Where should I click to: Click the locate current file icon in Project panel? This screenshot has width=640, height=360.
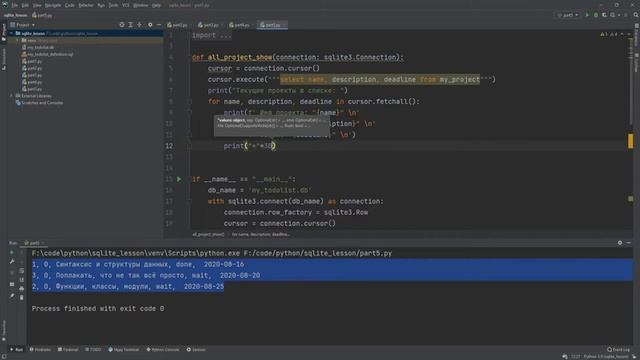122,25
